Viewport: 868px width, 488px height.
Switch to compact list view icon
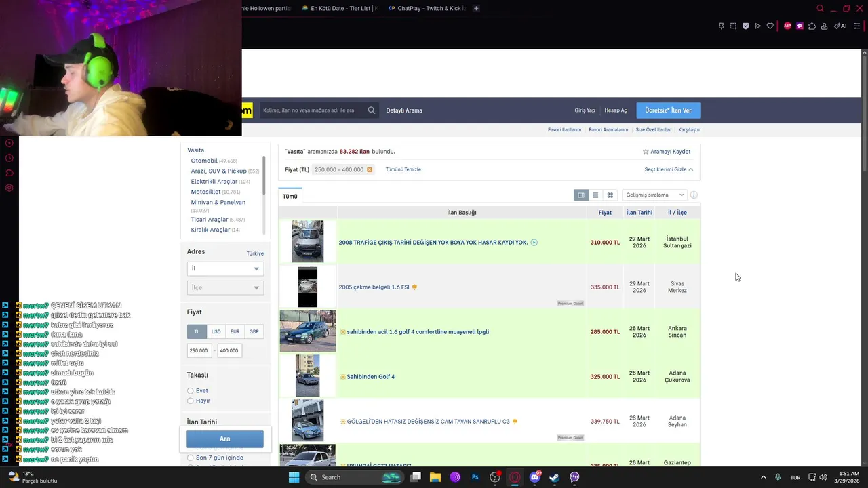[x=595, y=195]
